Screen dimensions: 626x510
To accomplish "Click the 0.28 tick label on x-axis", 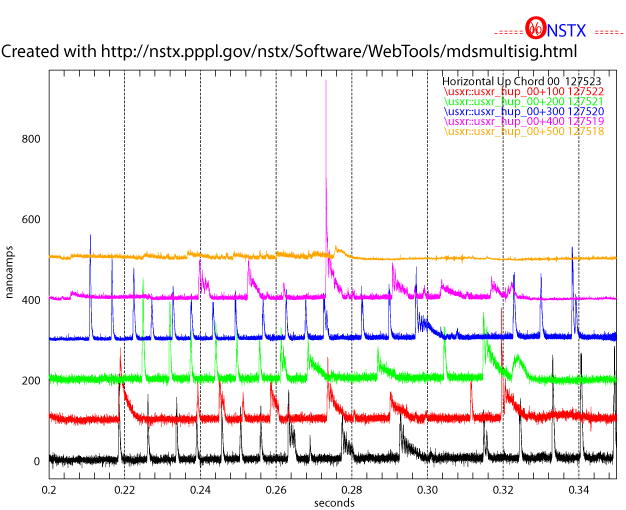I will coord(352,490).
